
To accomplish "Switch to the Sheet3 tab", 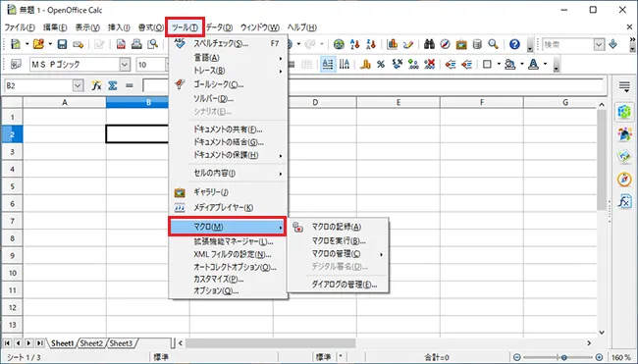I will (121, 343).
